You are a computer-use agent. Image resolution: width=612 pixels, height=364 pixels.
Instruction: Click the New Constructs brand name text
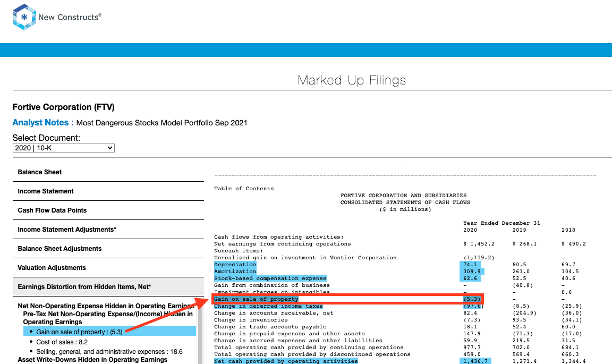[70, 17]
